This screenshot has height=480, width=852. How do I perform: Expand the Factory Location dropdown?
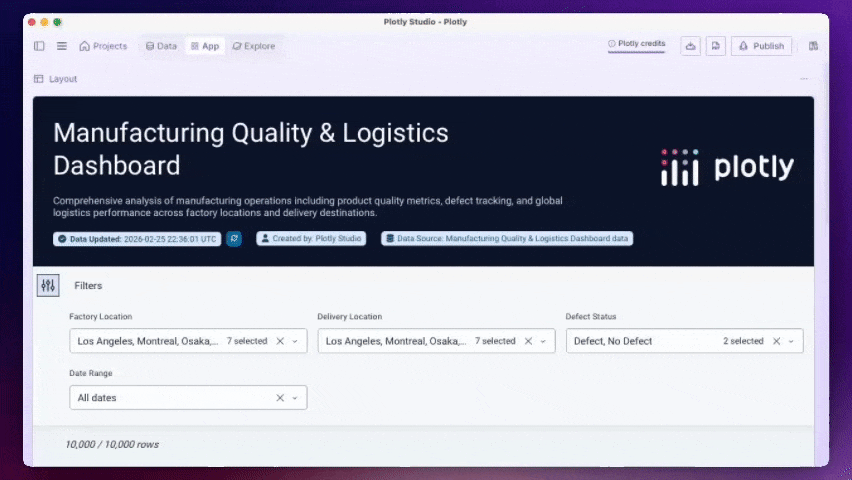[x=295, y=341]
